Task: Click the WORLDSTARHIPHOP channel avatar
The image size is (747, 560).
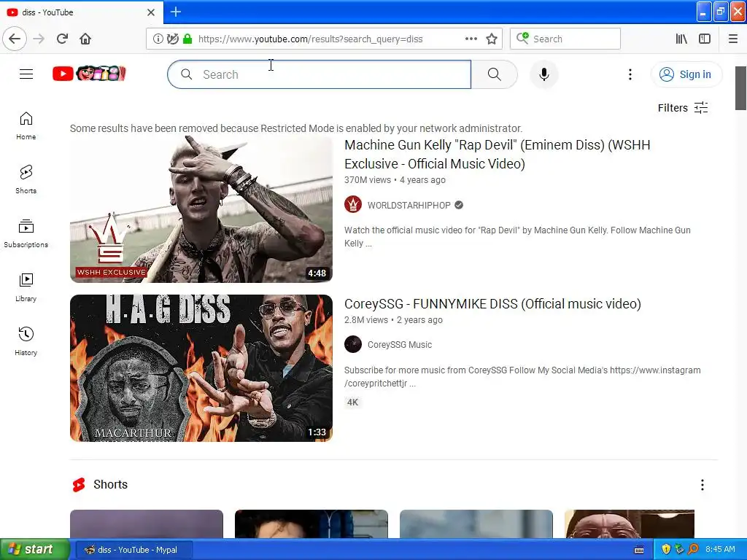Action: click(x=353, y=205)
